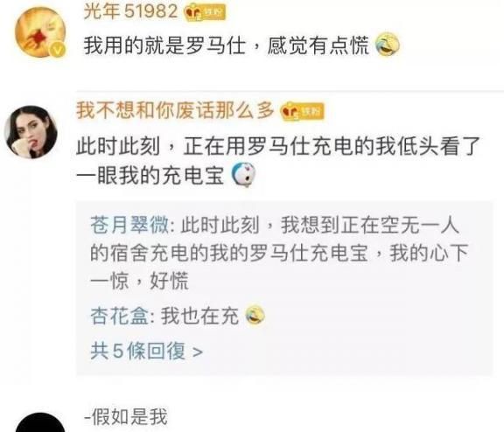Open username 我不想和你废话那么多 profile
Screen dimensions: 504x432
175,110
